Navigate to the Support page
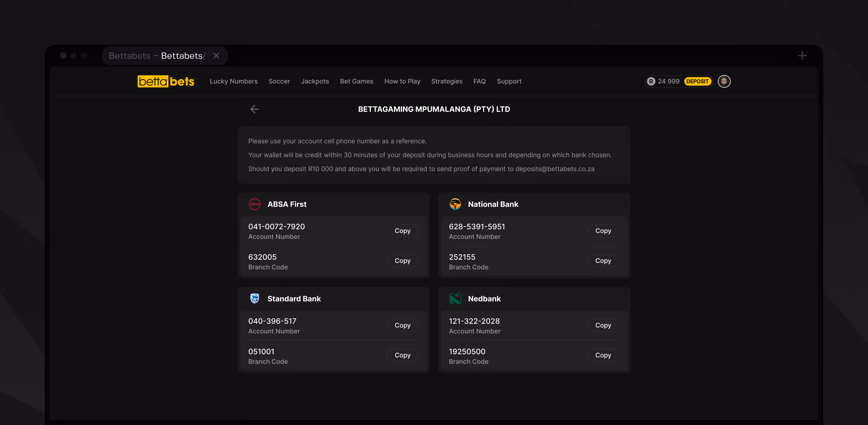 (x=509, y=81)
